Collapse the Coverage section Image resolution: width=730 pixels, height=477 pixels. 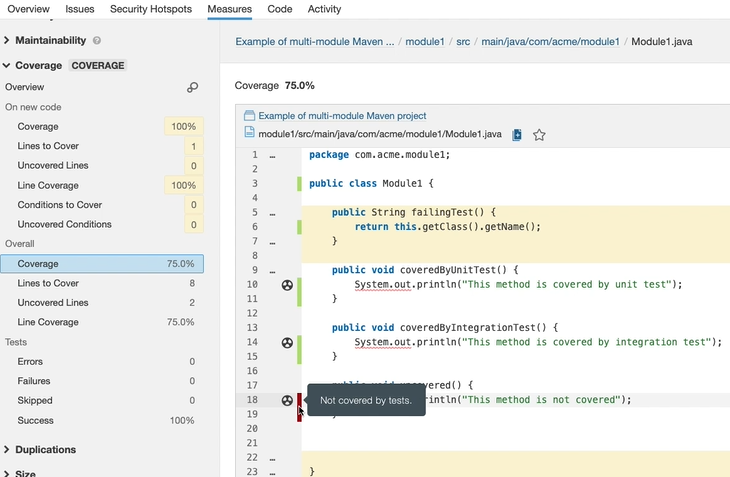click(x=39, y=66)
